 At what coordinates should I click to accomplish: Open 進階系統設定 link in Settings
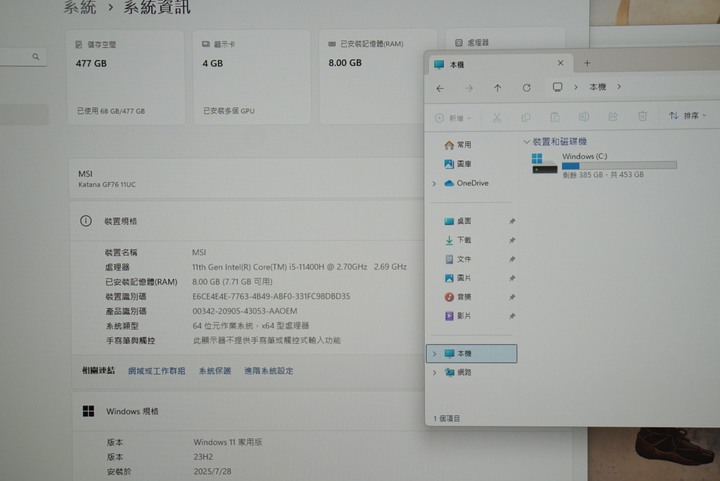[269, 371]
